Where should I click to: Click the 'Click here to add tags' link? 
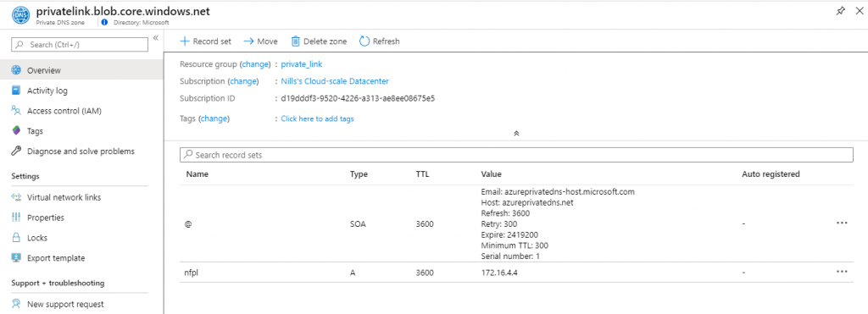[317, 118]
